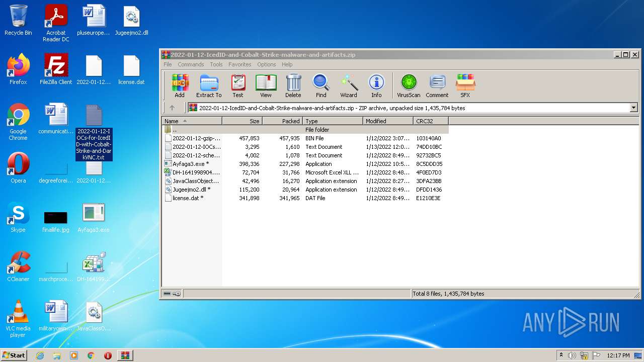Click the FileZilla Client desktop icon

(x=56, y=69)
